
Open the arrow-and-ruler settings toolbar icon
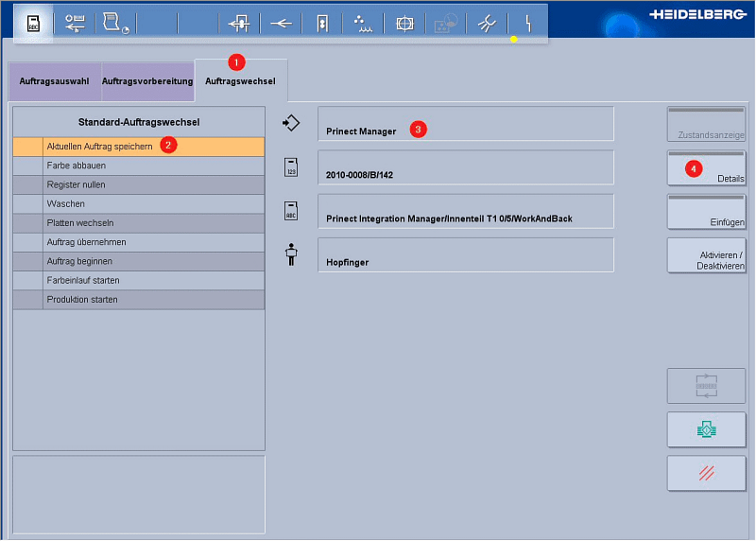[75, 24]
